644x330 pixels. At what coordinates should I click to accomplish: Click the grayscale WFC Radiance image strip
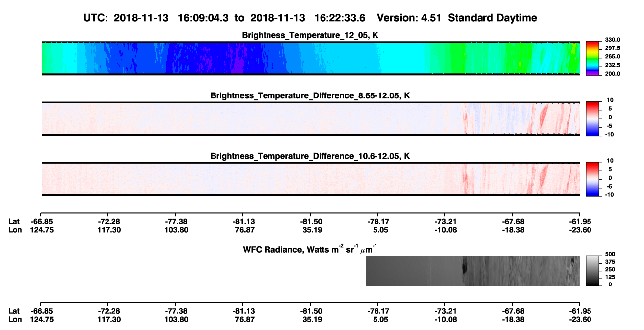coord(473,271)
